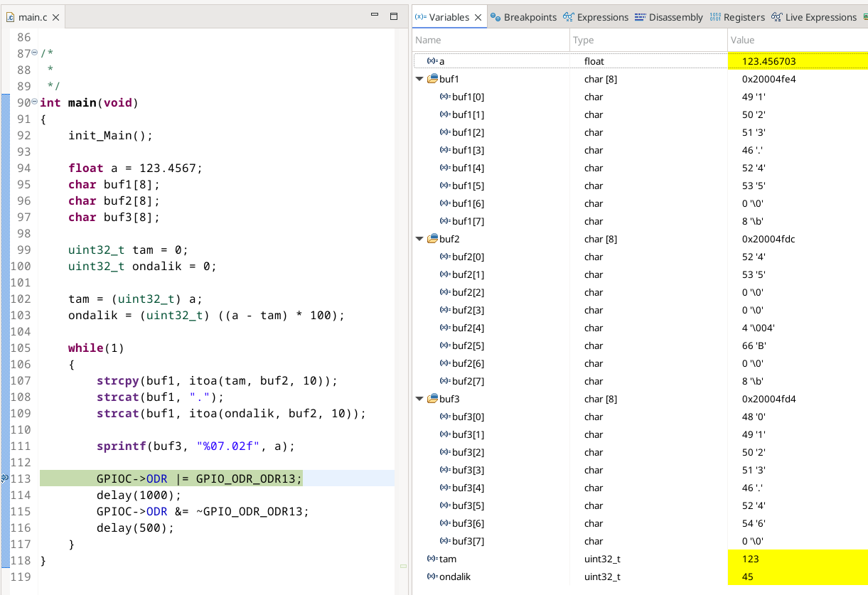Click the main.c file icon

pyautogui.click(x=11, y=16)
